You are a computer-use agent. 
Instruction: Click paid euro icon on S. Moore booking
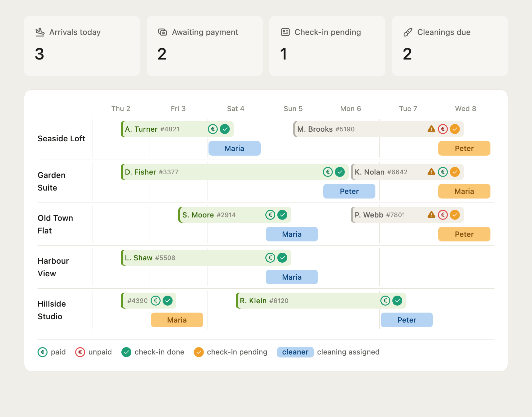(x=270, y=214)
